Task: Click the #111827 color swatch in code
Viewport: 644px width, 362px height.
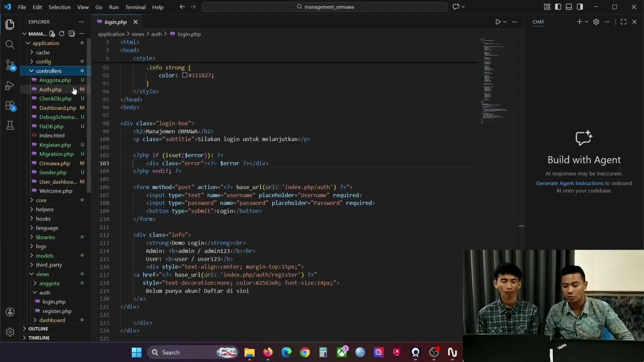Action: tap(185, 75)
